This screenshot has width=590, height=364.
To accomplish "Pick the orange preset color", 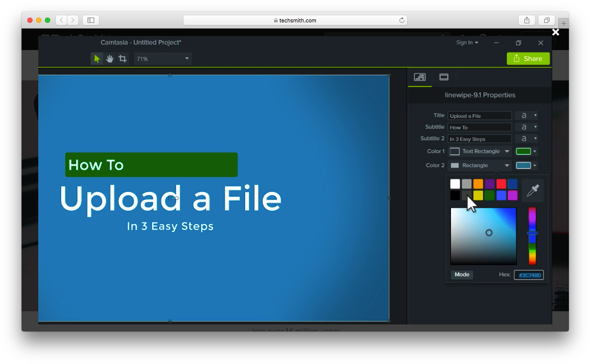I will (478, 184).
